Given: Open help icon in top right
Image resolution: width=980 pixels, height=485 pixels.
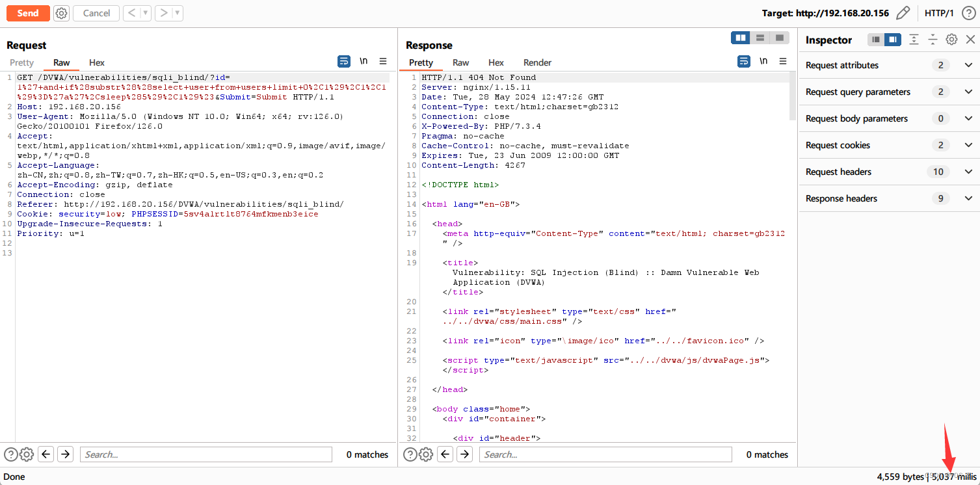Looking at the screenshot, I should coord(968,13).
